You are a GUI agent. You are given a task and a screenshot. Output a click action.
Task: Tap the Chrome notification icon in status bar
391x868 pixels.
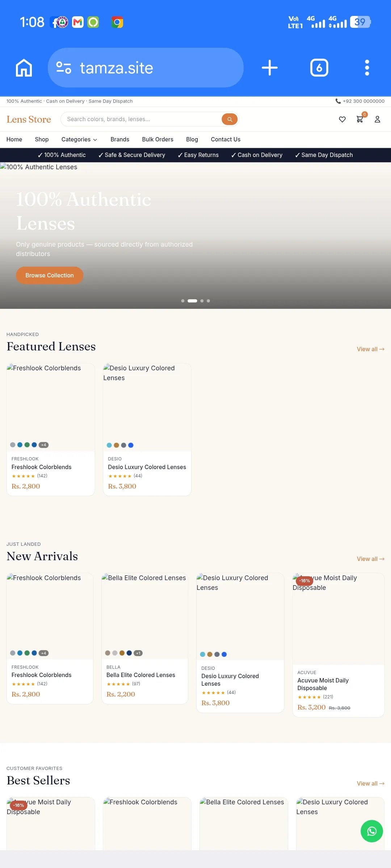(x=117, y=22)
